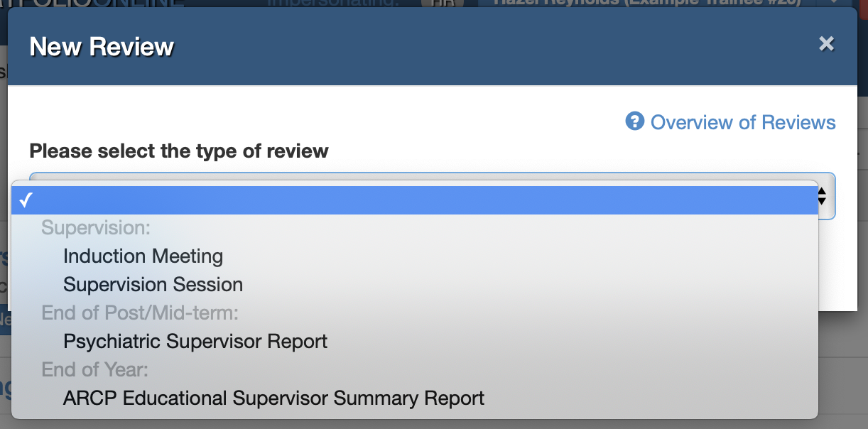Close the New Review dialog

(826, 44)
